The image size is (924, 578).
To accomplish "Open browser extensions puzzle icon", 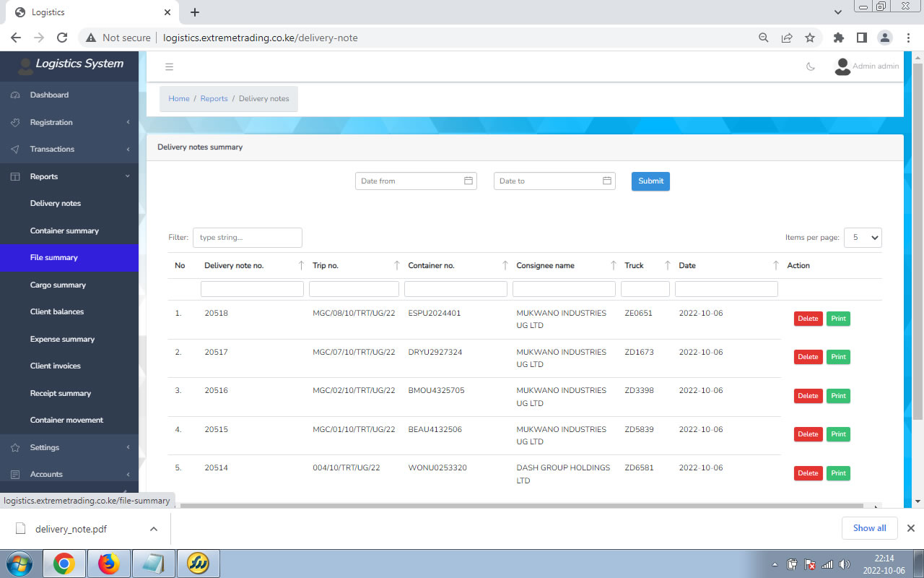I will (838, 38).
